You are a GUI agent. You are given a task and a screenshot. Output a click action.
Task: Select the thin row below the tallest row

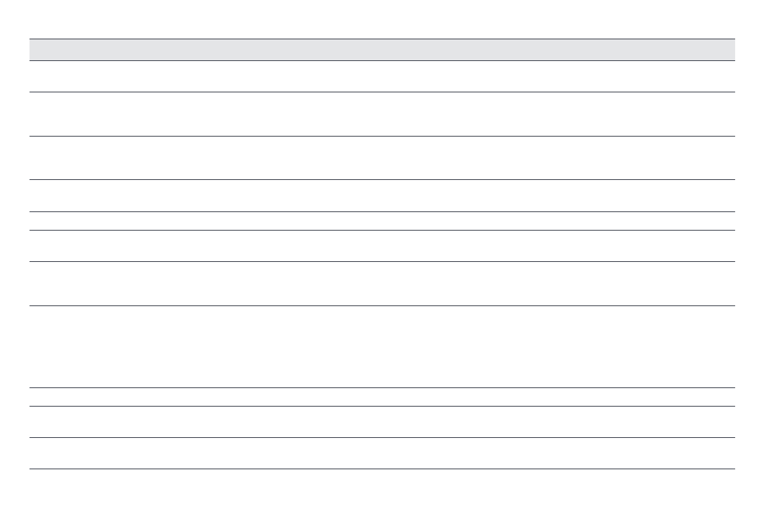382,397
